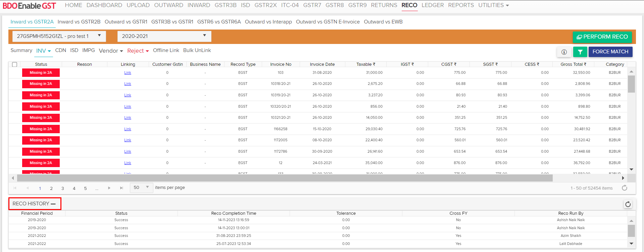Viewport: 644px width, 252px height.
Task: Expand the Vendor dropdown
Action: point(111,51)
